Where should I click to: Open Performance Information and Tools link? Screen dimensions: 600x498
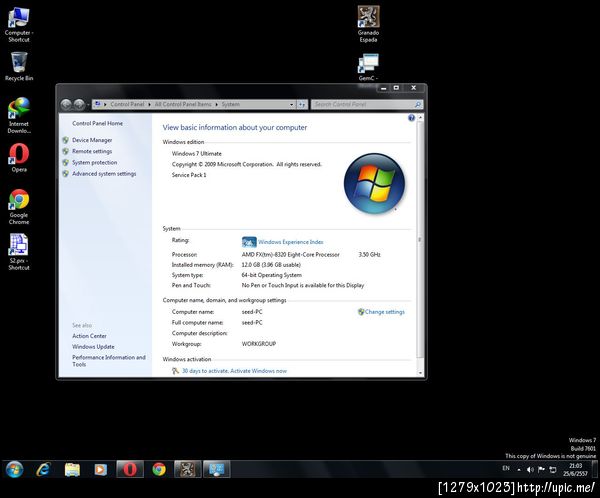pos(109,361)
